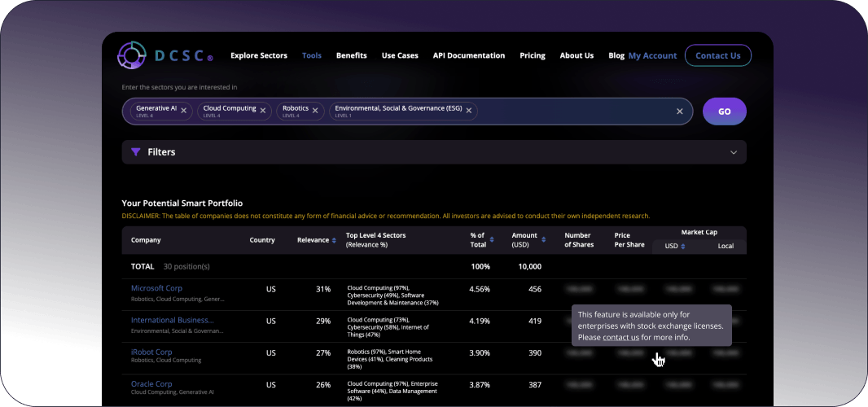Click Oracle's 26% relevance value

[323, 385]
